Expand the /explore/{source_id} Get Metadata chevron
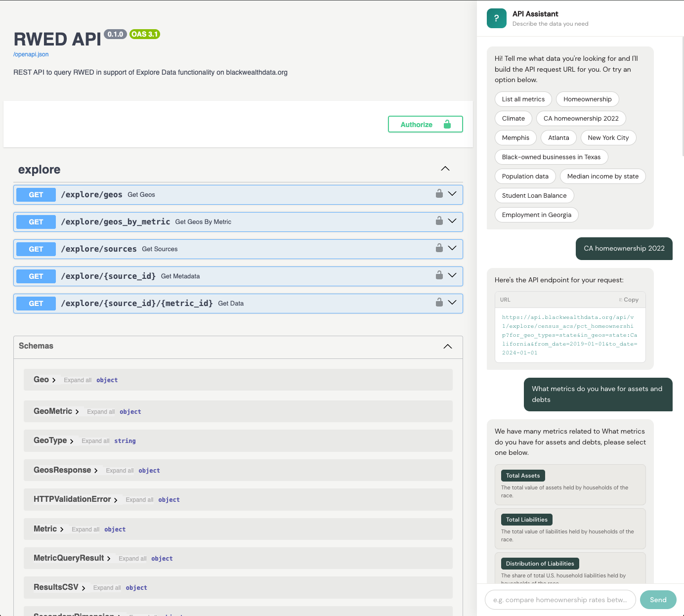Image resolution: width=684 pixels, height=616 pixels. click(452, 275)
